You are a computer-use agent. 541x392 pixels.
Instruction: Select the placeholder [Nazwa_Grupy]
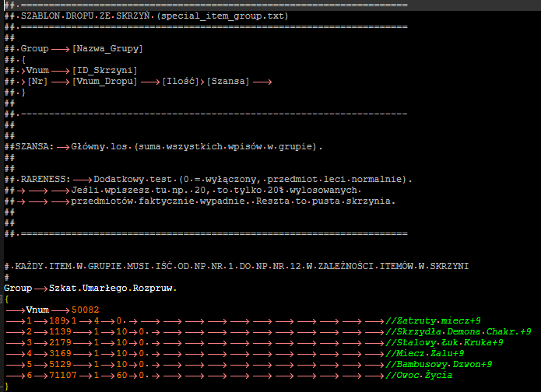coord(107,49)
